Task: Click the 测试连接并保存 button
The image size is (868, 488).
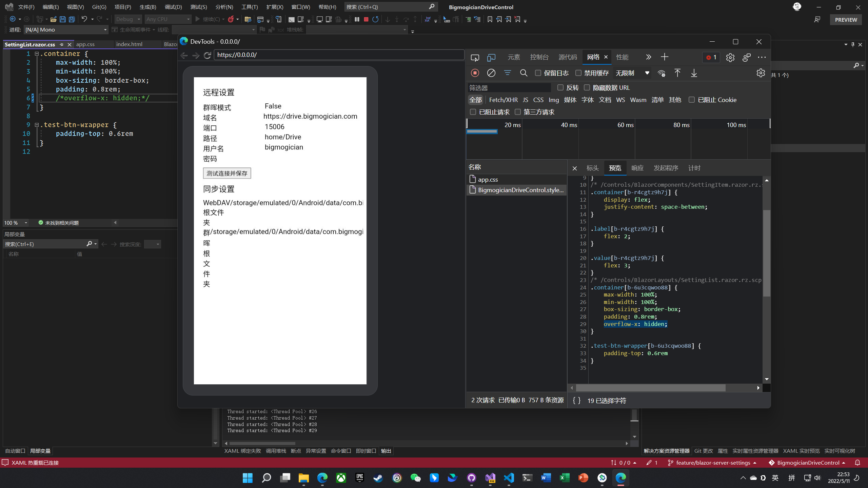Action: click(x=226, y=173)
